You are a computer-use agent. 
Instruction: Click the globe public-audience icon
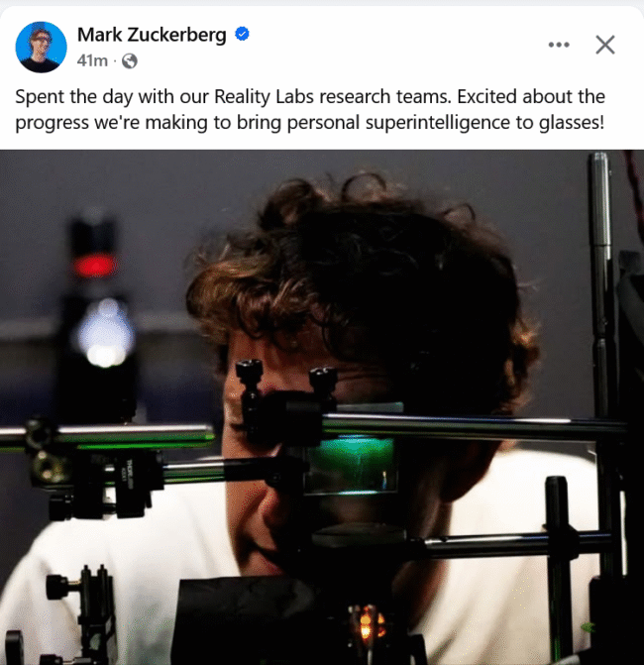click(130, 61)
